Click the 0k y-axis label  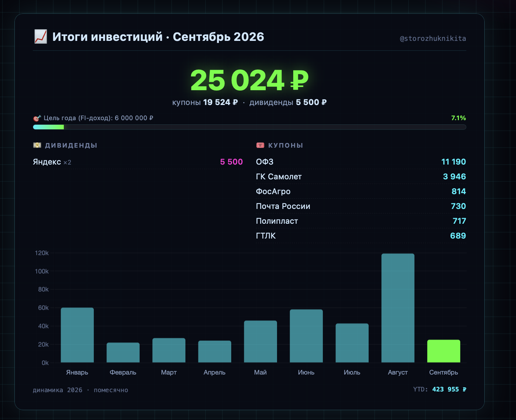pos(45,363)
